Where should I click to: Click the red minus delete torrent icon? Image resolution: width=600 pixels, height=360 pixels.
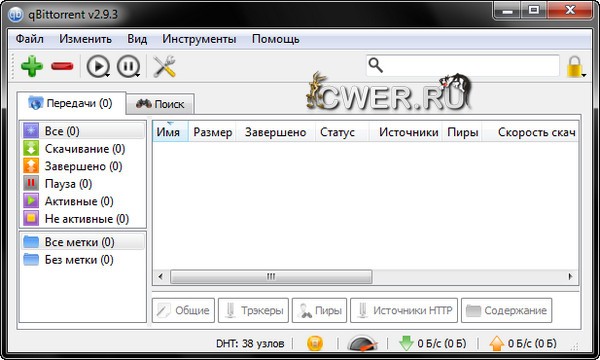[x=62, y=67]
